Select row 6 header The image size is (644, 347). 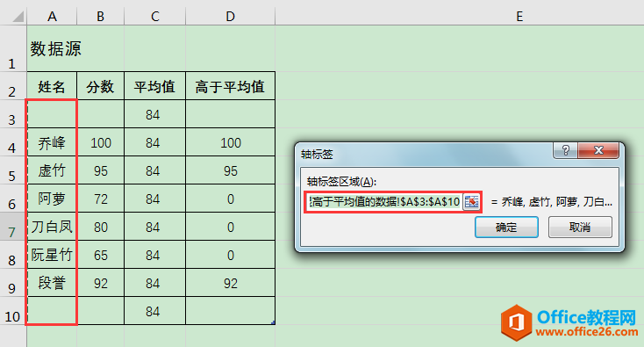13,199
